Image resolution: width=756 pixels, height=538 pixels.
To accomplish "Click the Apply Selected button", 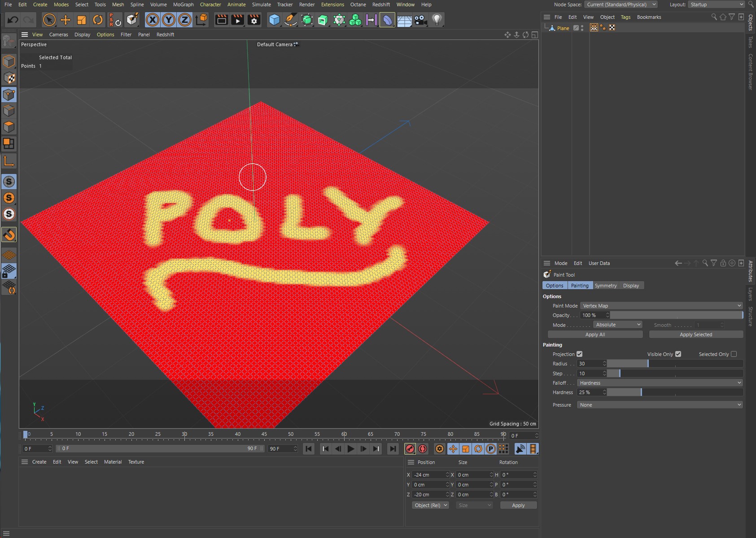I will pyautogui.click(x=696, y=334).
